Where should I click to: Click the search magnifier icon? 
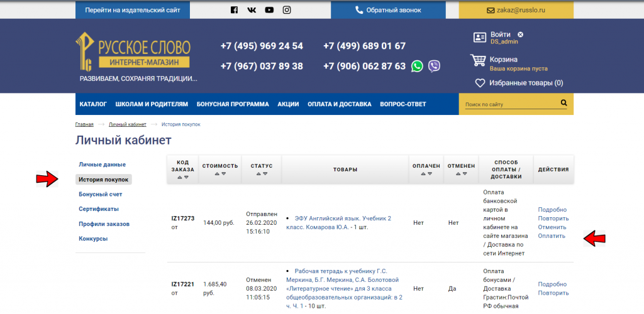point(563,103)
